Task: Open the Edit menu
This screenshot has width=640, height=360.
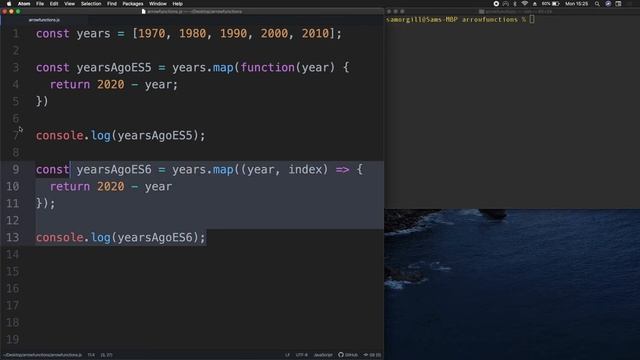Action: pos(54,4)
